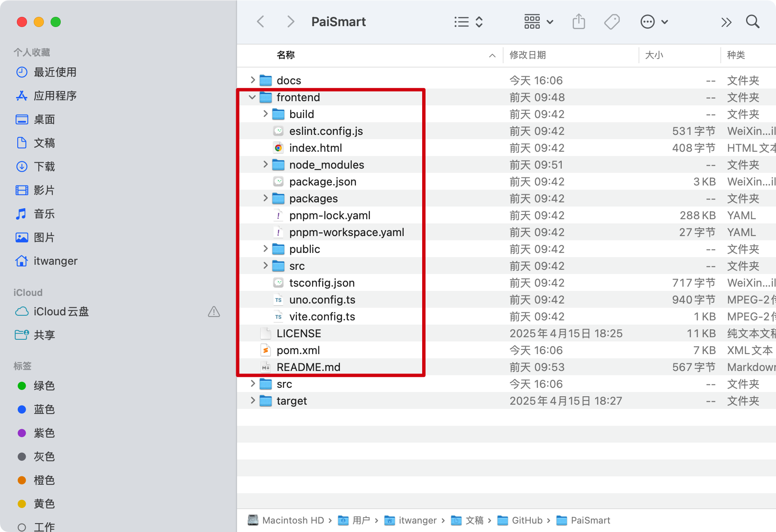Image resolution: width=776 pixels, height=532 pixels.
Task: Expand the docs folder
Action: tap(252, 80)
